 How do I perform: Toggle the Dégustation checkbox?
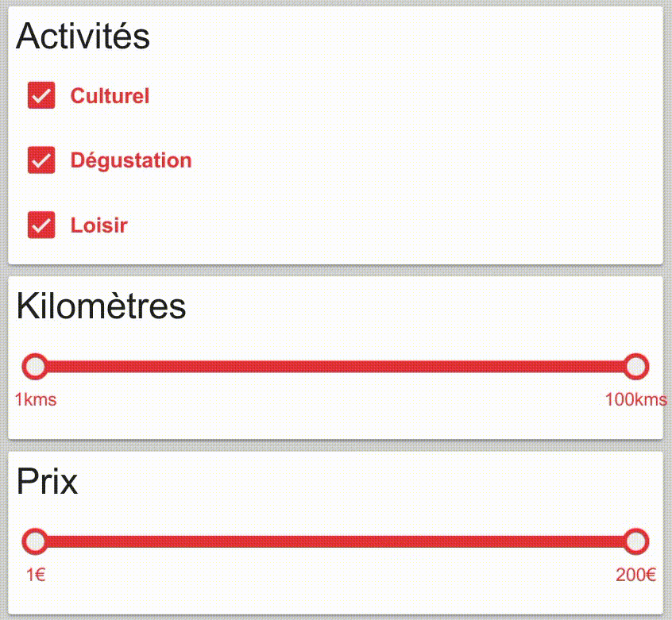point(41,160)
